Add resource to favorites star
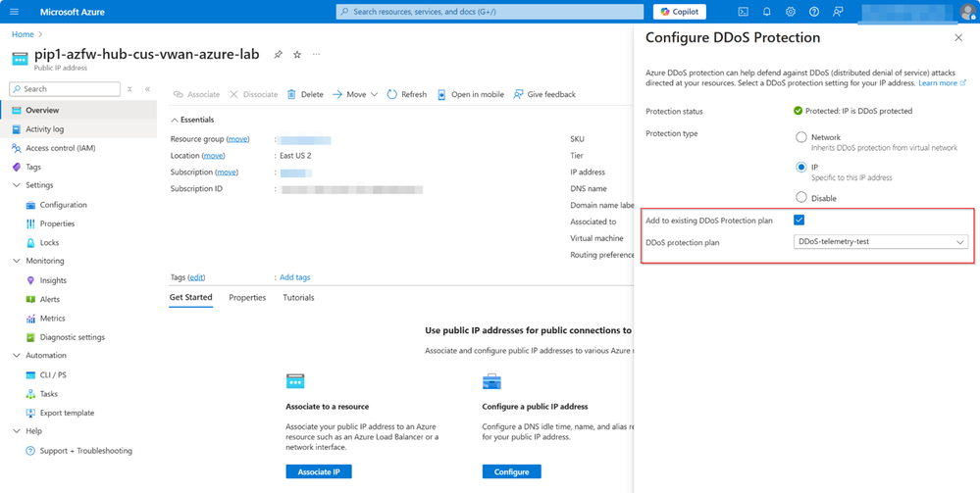 click(297, 54)
